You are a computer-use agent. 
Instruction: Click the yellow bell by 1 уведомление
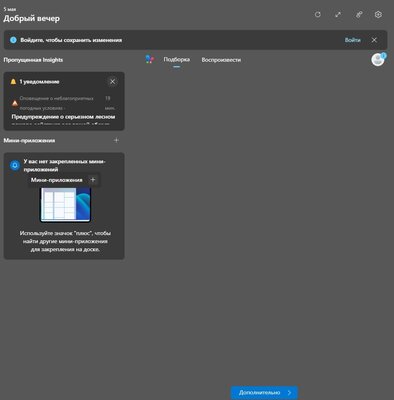click(x=13, y=82)
